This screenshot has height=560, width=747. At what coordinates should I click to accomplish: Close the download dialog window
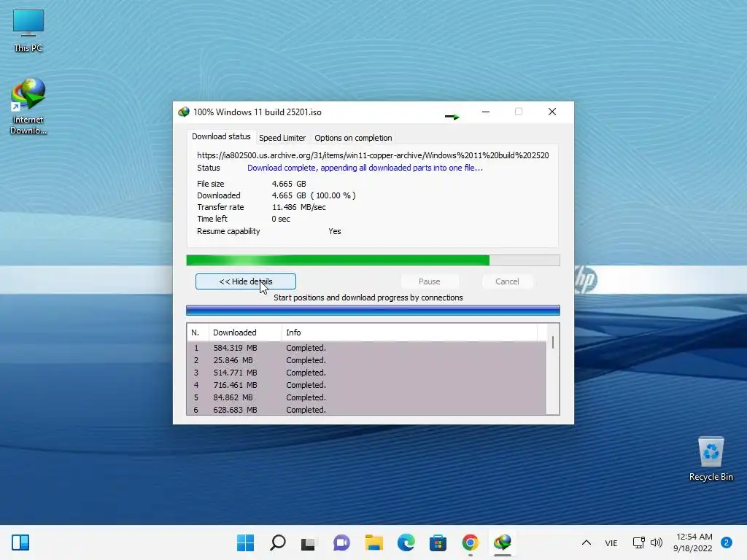coord(552,112)
